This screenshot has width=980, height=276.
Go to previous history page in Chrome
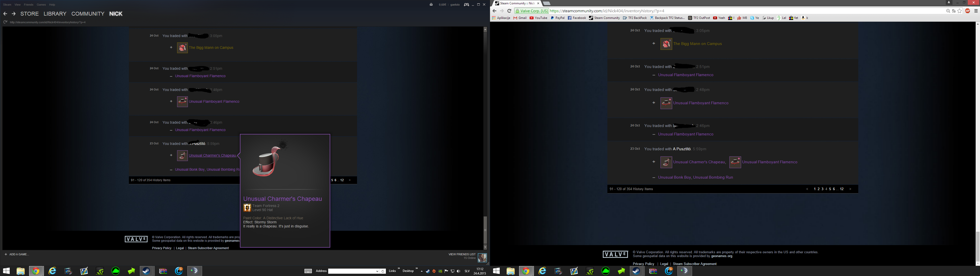coord(807,189)
